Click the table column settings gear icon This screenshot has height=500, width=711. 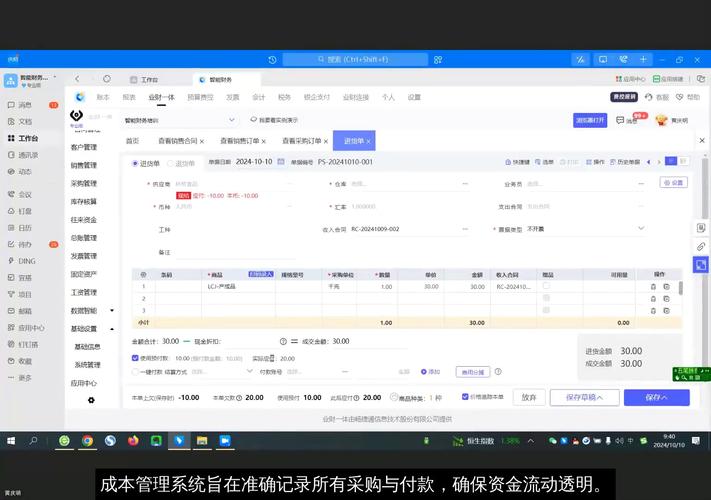(x=143, y=275)
